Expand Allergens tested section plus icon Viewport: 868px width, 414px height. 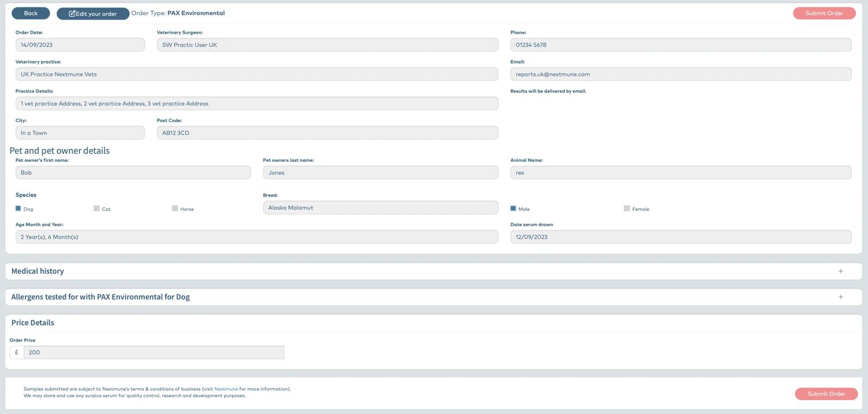click(x=841, y=297)
